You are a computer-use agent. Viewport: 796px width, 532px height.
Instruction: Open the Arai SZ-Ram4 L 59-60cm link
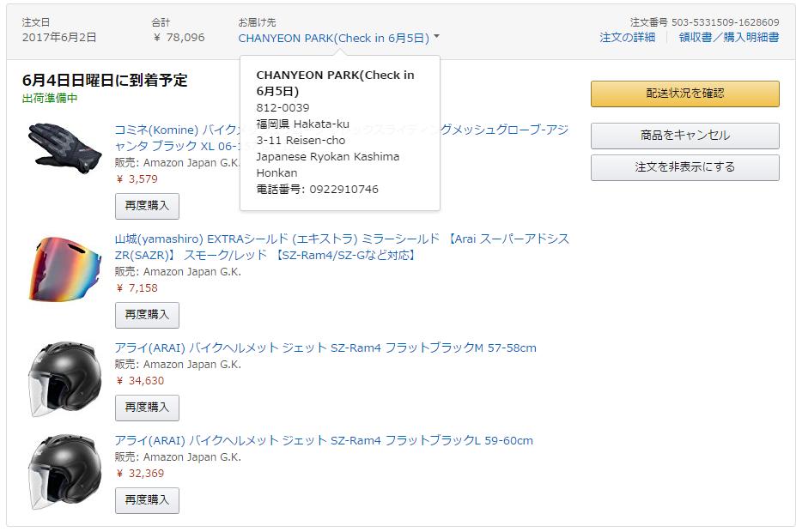point(323,440)
